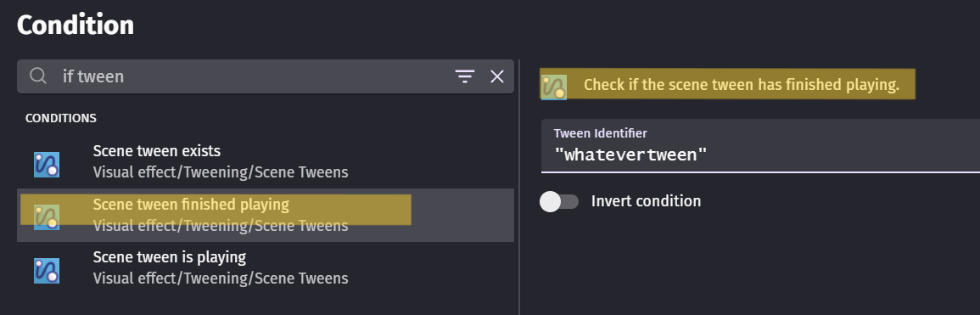Open the search filter options icon
Screen dimensions: 980x315
pyautogui.click(x=464, y=76)
